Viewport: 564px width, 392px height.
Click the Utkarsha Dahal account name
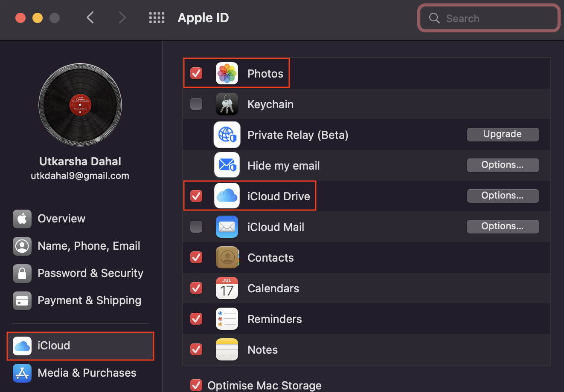pyautogui.click(x=80, y=161)
